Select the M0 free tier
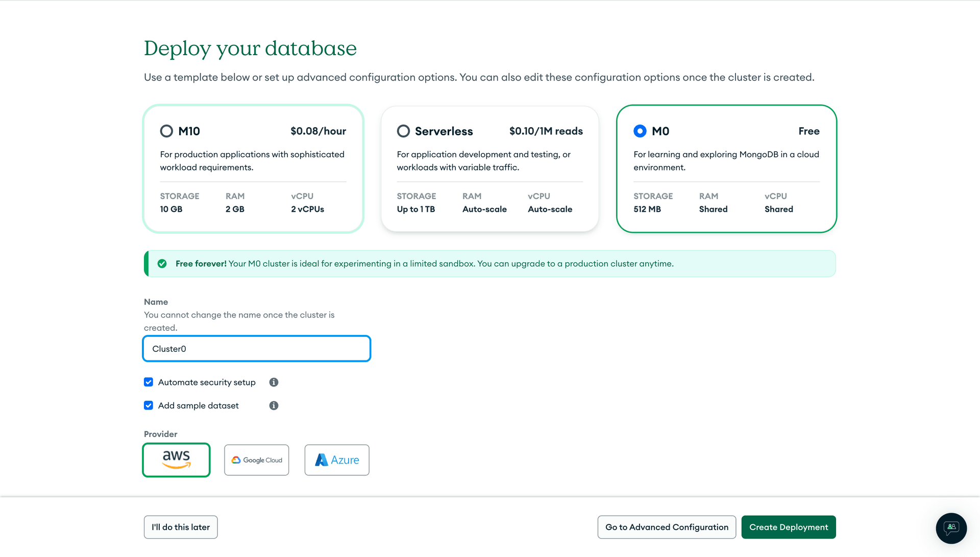Image resolution: width=980 pixels, height=557 pixels. coord(640,131)
